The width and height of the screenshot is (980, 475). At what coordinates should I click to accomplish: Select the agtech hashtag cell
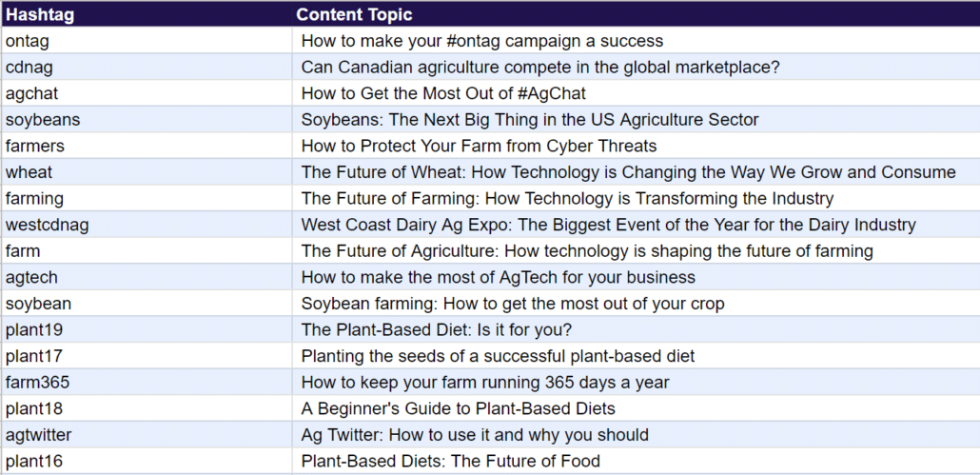pyautogui.click(x=147, y=277)
